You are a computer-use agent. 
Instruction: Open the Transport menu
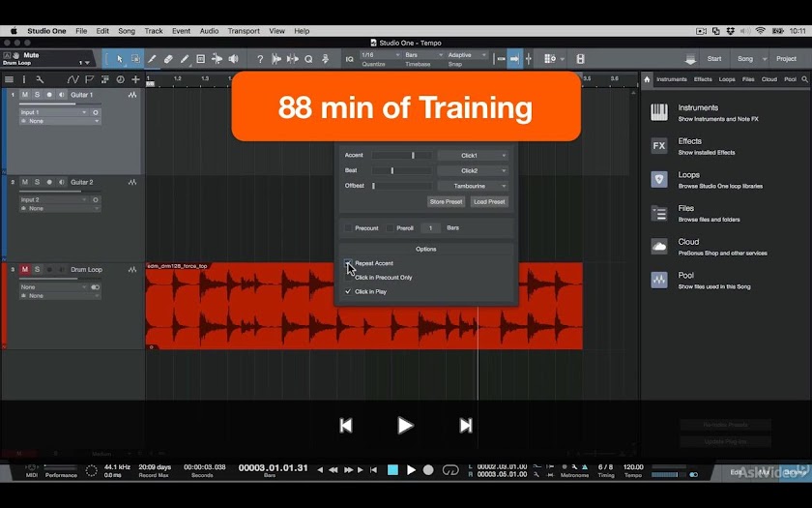tap(244, 31)
